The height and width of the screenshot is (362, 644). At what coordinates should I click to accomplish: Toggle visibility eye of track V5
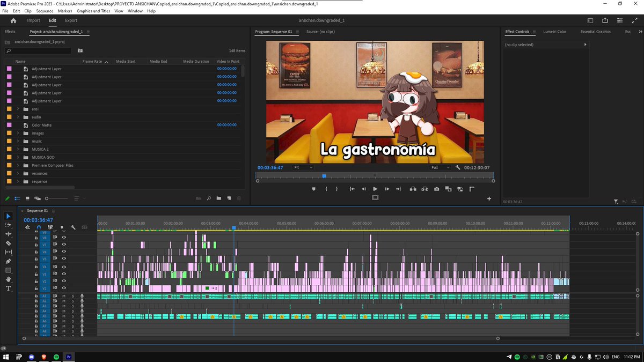[64, 259]
